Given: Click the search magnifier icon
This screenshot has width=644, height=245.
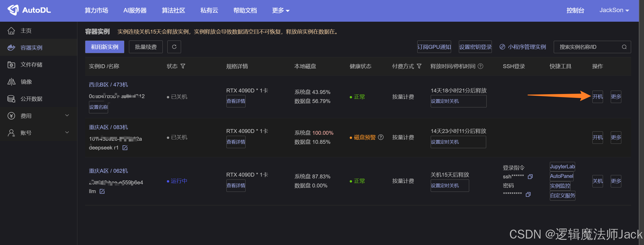Looking at the screenshot, I should pos(624,47).
